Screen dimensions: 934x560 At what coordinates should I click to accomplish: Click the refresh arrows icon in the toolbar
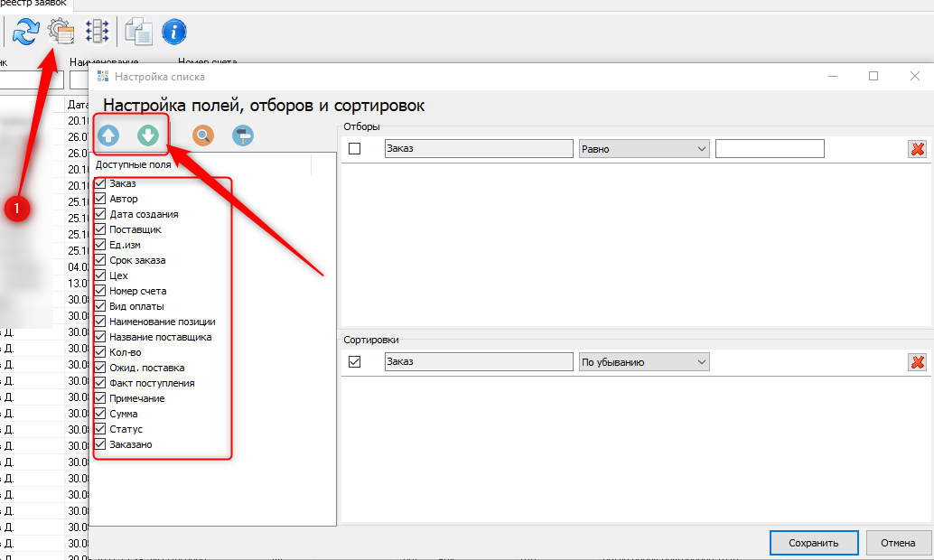pos(25,32)
